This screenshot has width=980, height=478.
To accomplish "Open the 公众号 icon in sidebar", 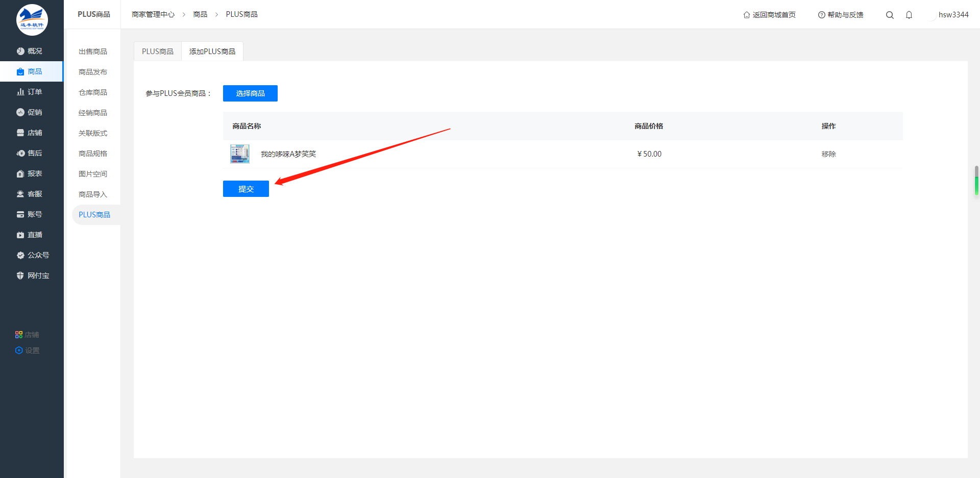I will [x=20, y=255].
